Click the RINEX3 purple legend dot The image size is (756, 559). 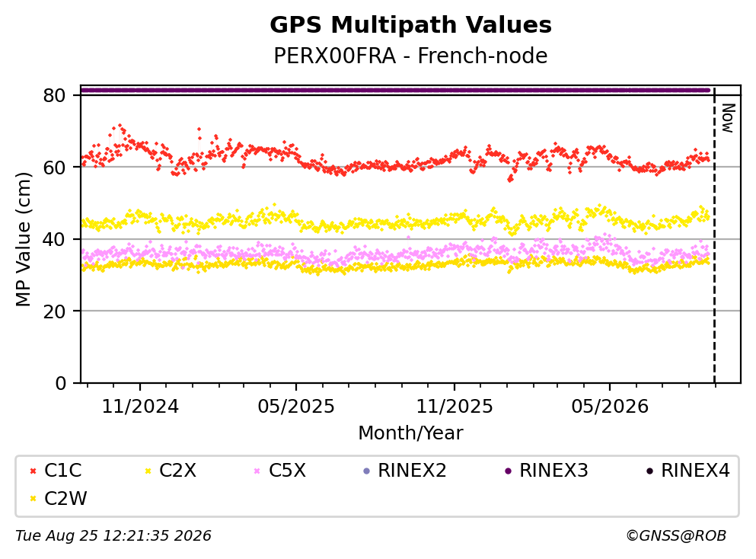click(508, 471)
